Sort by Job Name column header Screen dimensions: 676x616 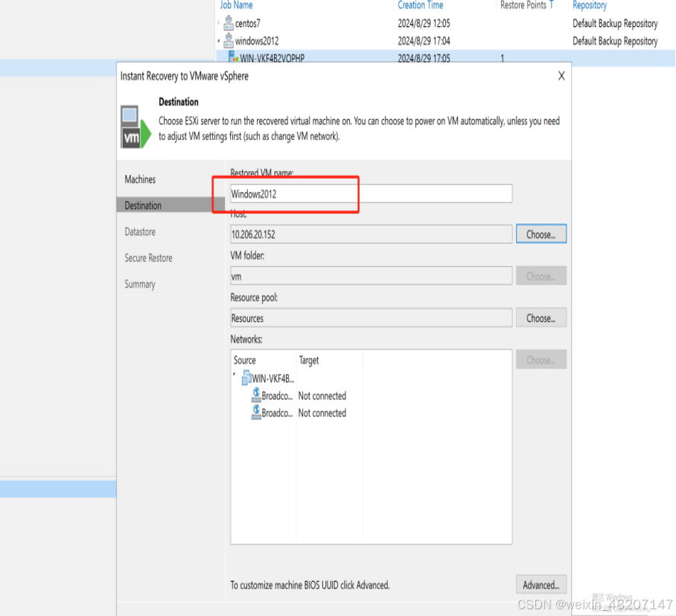(236, 5)
